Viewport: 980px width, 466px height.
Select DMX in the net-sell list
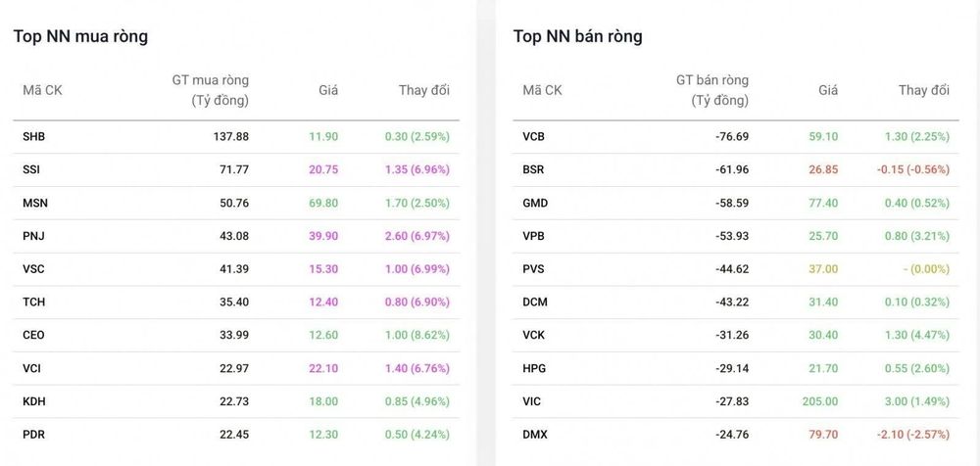click(x=535, y=434)
